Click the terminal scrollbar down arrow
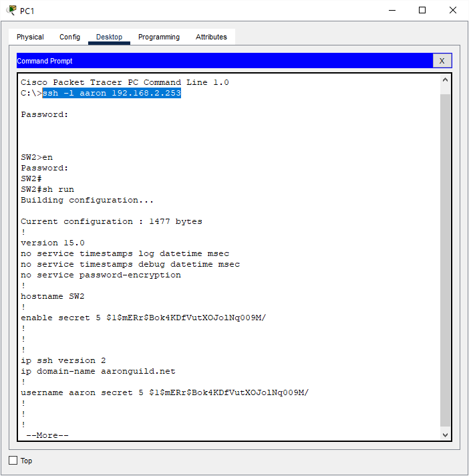 coord(446,435)
